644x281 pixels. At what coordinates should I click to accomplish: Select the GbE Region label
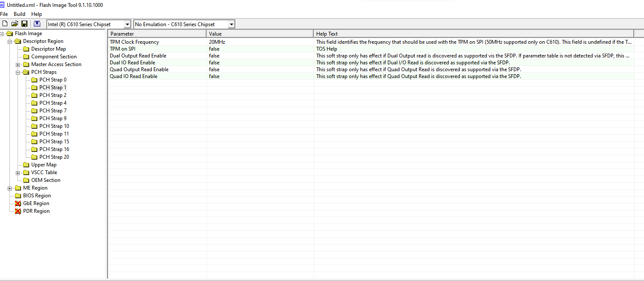[36, 203]
